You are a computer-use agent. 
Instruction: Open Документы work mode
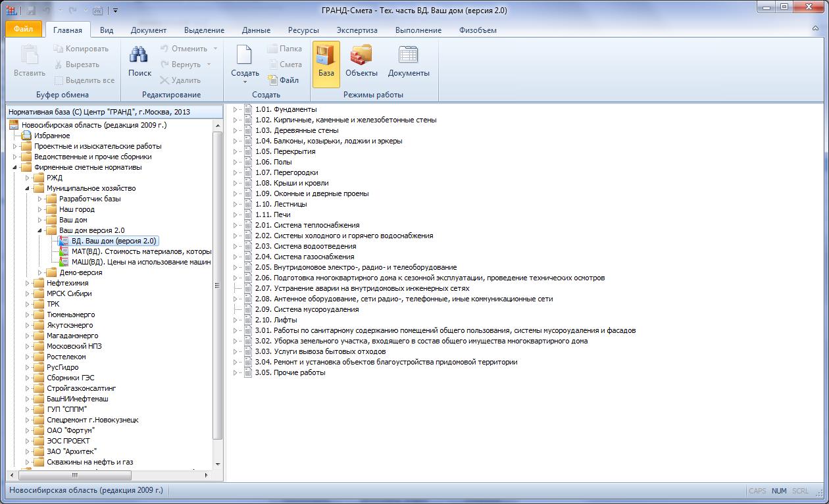click(x=409, y=63)
